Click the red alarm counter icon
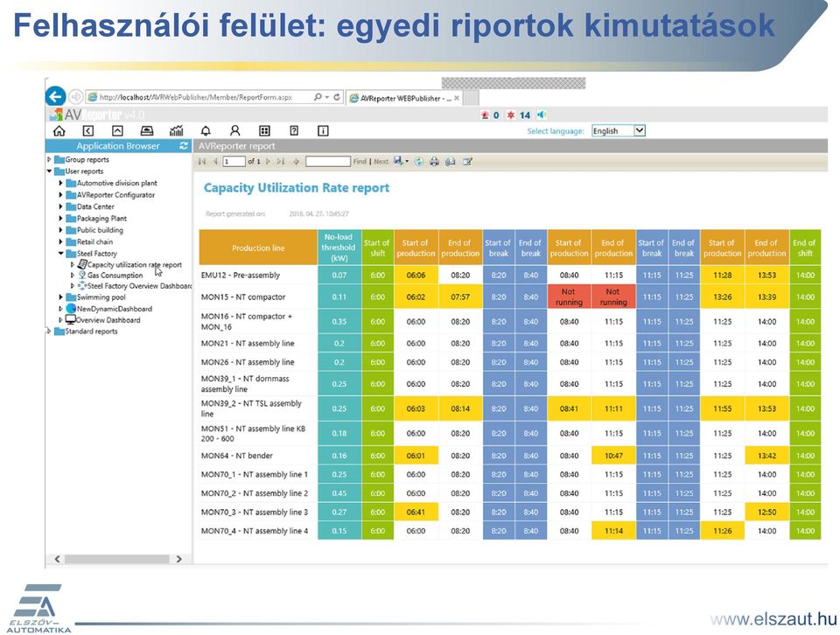Screen dimensions: 840x635 pos(486,115)
